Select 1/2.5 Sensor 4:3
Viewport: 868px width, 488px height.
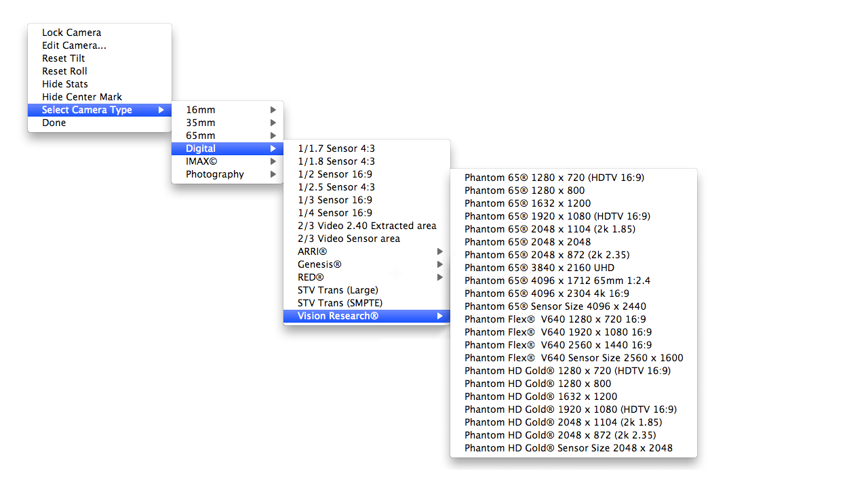click(367, 187)
